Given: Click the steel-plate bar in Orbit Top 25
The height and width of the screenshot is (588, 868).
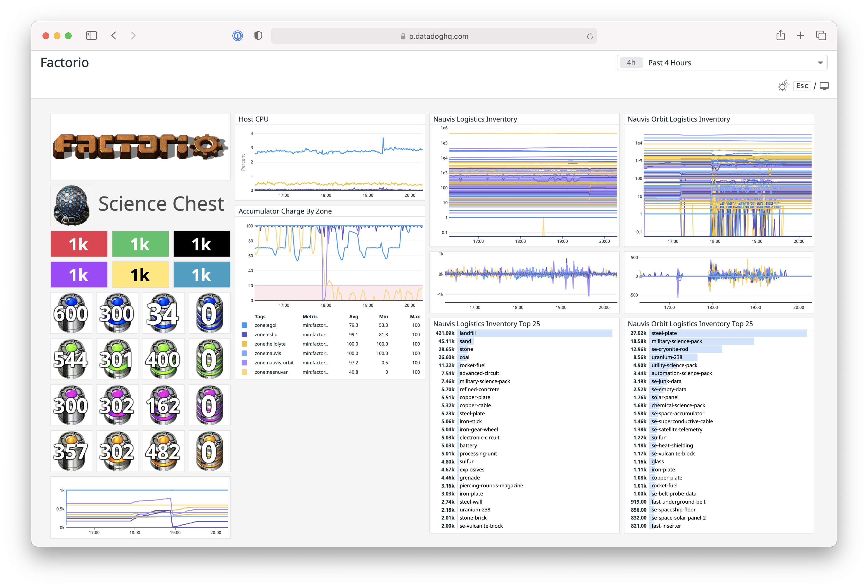Looking at the screenshot, I should 728,333.
